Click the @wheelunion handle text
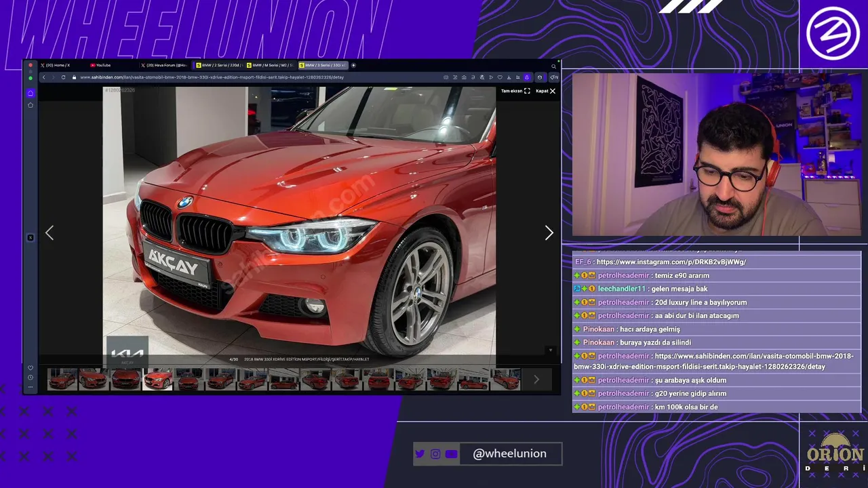This screenshot has width=868, height=488. coord(509,453)
